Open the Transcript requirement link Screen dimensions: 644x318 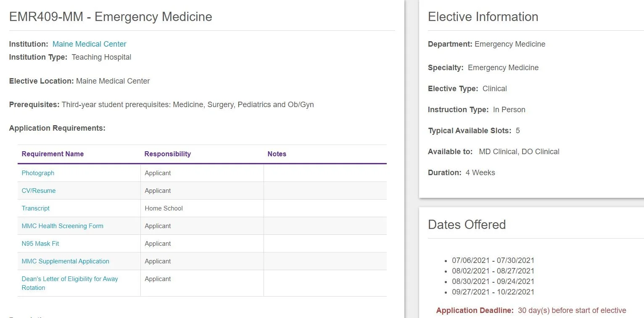[x=36, y=208]
